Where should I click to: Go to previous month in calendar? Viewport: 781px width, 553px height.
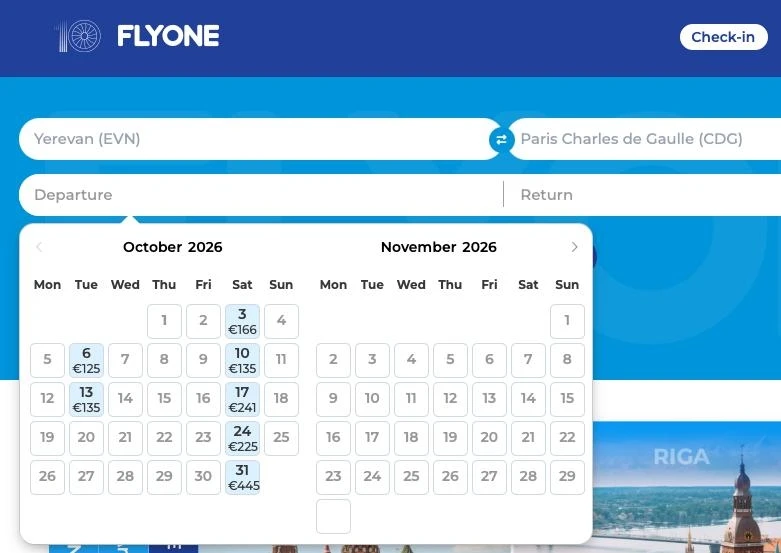pyautogui.click(x=39, y=247)
